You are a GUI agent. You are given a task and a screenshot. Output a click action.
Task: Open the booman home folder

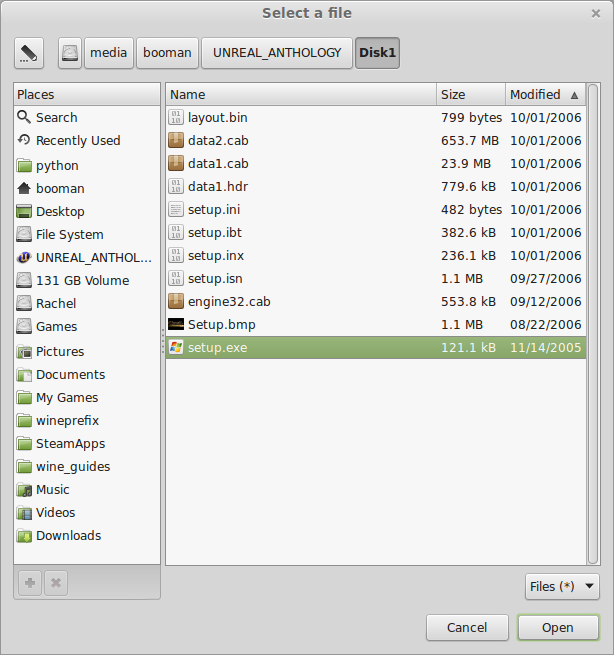(x=87, y=188)
